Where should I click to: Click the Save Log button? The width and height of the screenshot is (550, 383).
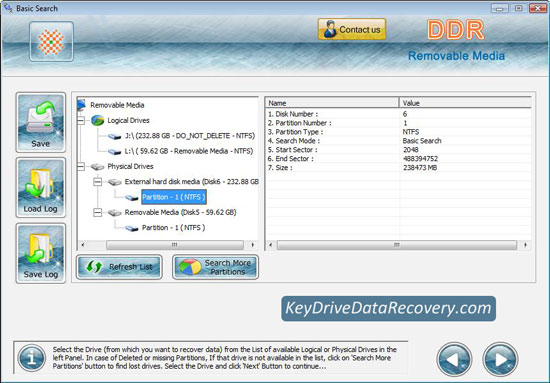point(41,253)
